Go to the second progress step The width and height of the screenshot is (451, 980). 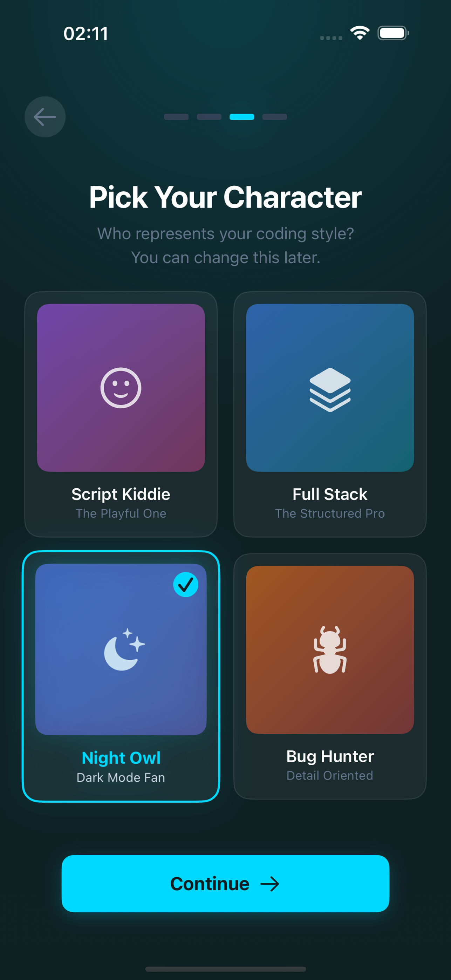click(x=209, y=117)
